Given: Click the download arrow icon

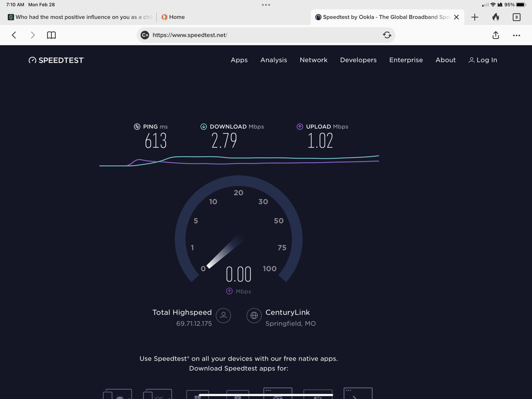Looking at the screenshot, I should pyautogui.click(x=203, y=126).
